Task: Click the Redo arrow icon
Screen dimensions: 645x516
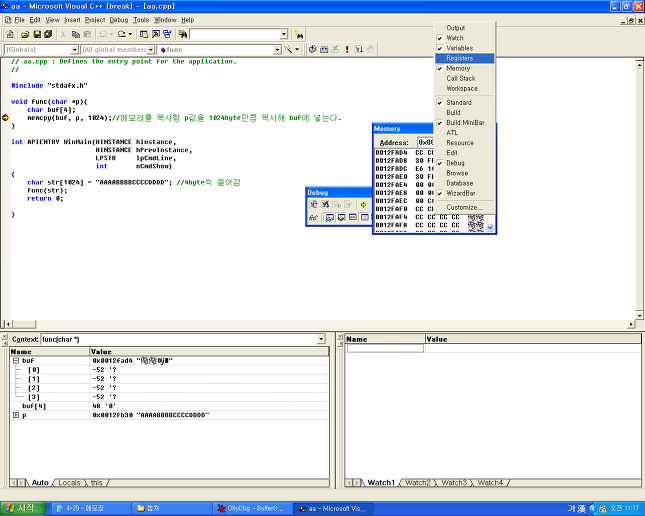Action: click(121, 34)
